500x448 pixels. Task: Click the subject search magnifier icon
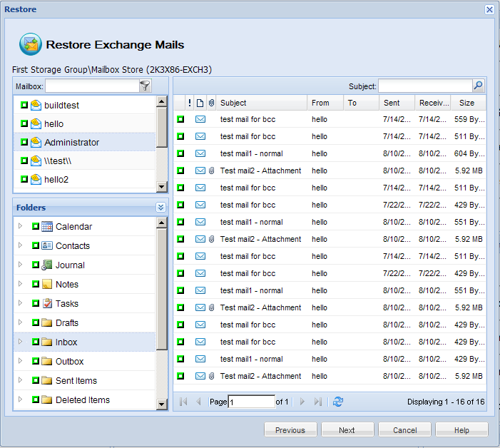point(478,86)
